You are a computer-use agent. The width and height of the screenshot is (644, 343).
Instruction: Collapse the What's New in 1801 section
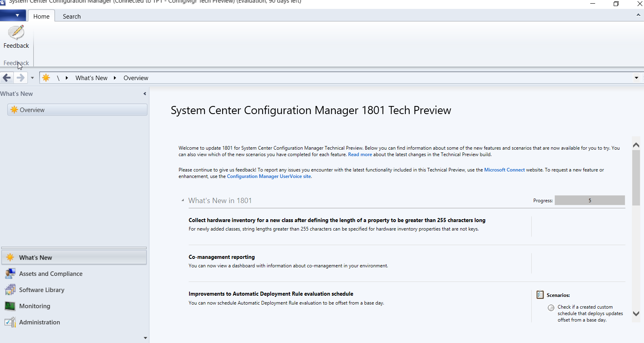pyautogui.click(x=183, y=200)
